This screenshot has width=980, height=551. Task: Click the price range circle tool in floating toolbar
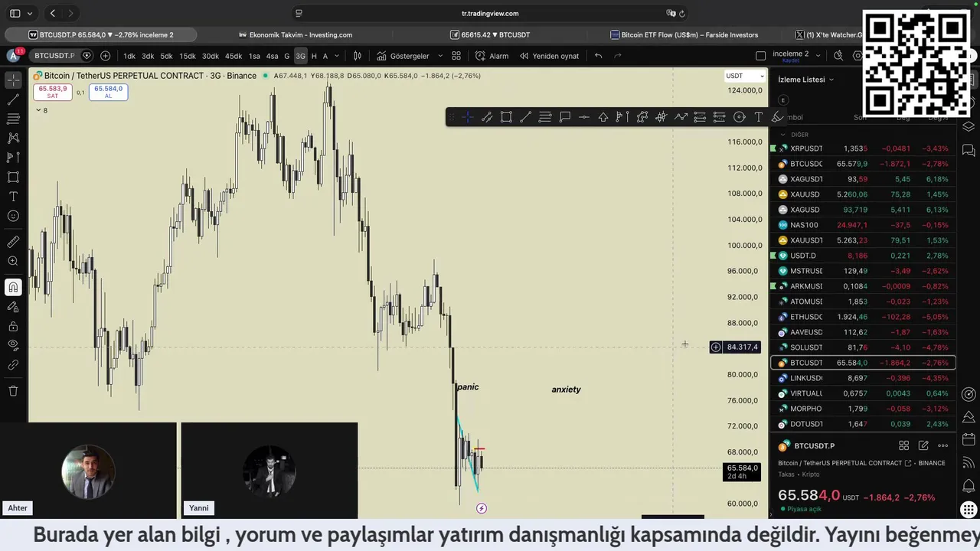(739, 117)
